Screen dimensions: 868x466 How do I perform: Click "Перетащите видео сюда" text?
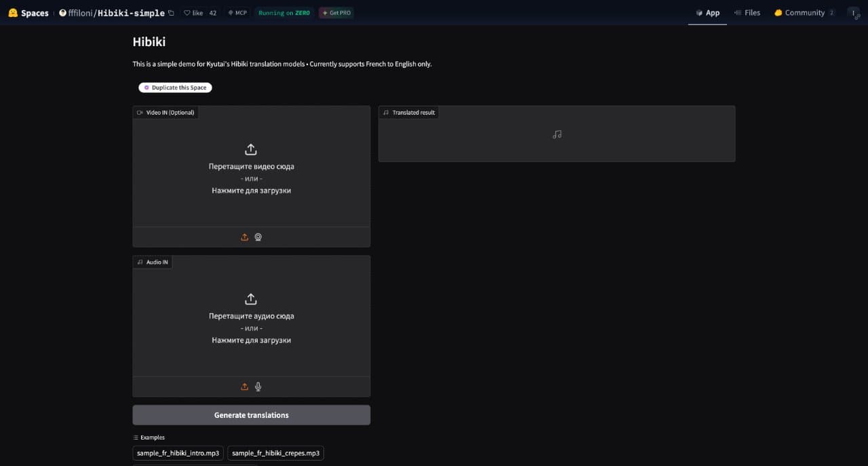[x=252, y=166]
